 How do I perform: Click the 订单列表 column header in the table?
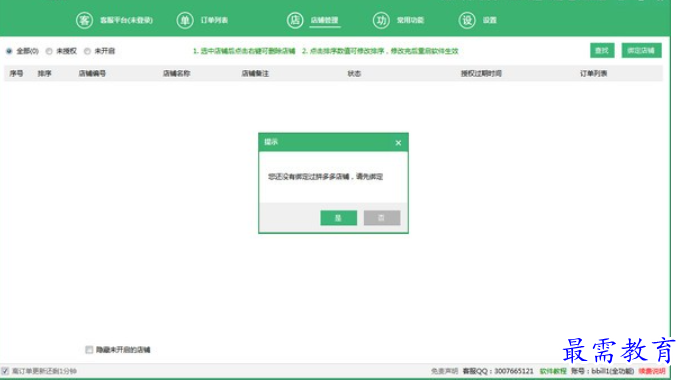click(x=593, y=74)
